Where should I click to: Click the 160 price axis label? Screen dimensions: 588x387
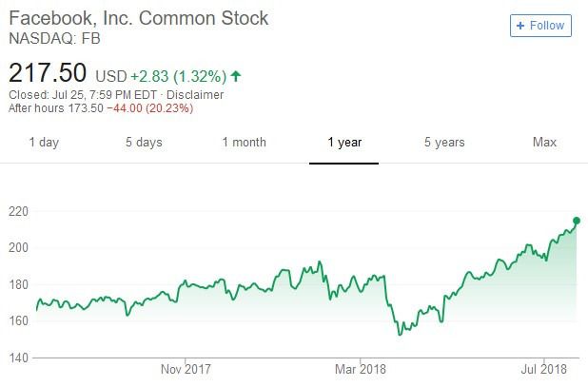(18, 320)
